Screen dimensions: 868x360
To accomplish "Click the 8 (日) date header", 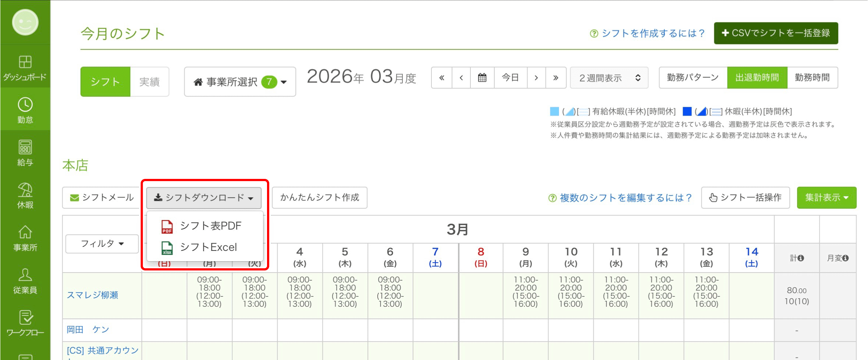I will pos(481,257).
